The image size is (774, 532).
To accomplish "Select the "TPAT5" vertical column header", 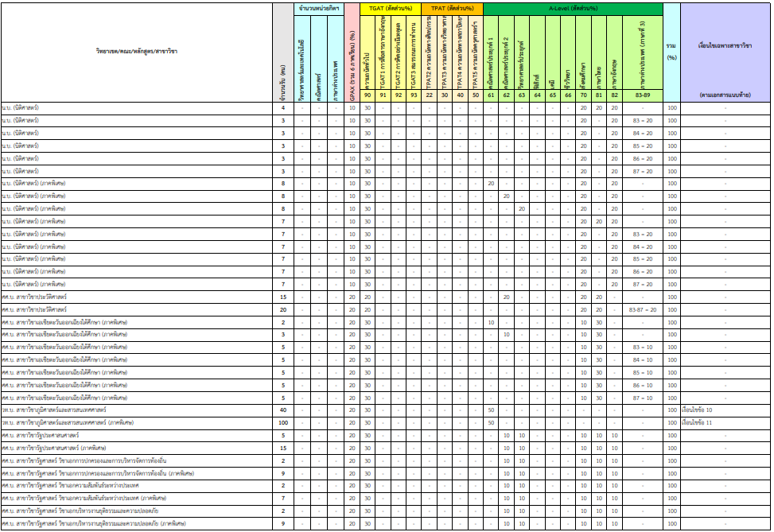I will coord(476,52).
